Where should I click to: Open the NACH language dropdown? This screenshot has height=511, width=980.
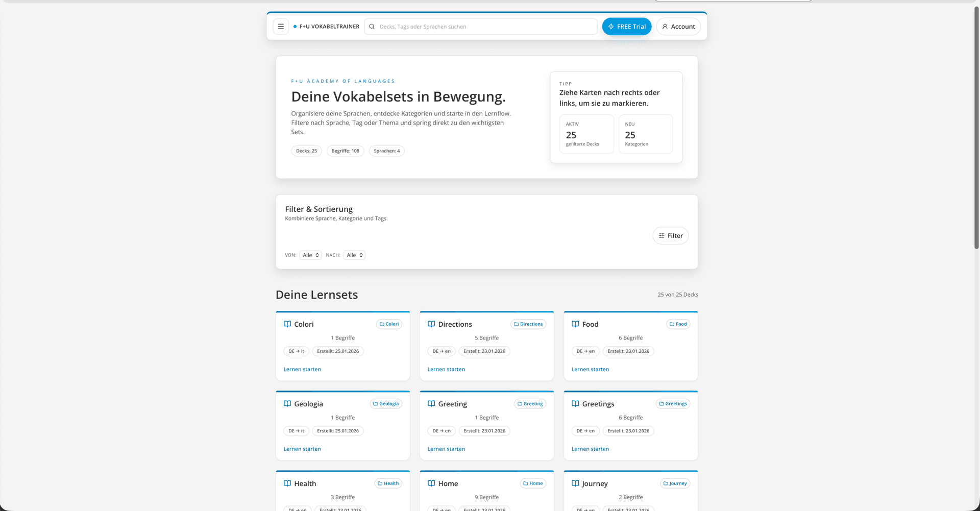click(354, 255)
